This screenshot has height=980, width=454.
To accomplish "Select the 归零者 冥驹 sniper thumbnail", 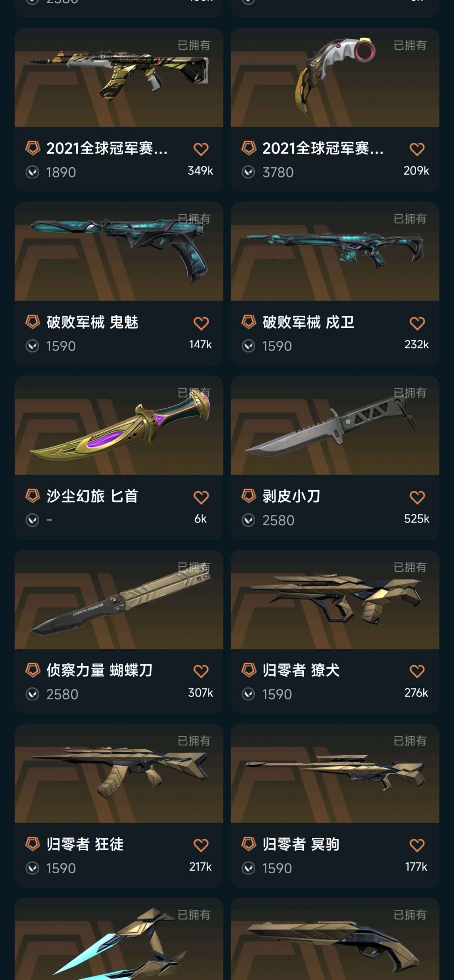I will click(335, 774).
